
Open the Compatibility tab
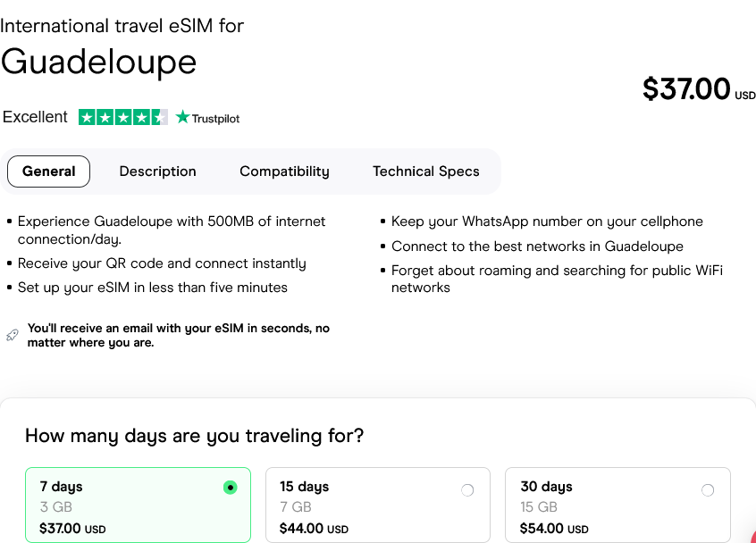284,171
